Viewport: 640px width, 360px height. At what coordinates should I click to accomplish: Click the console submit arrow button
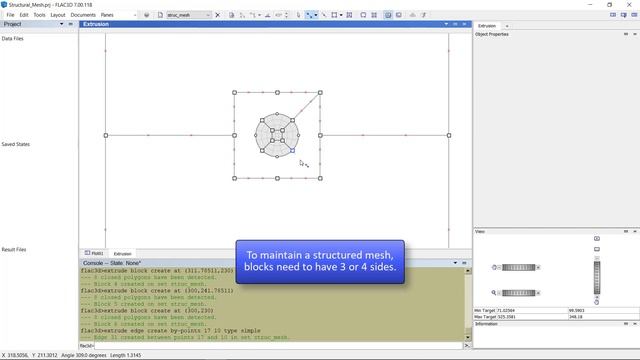467,346
